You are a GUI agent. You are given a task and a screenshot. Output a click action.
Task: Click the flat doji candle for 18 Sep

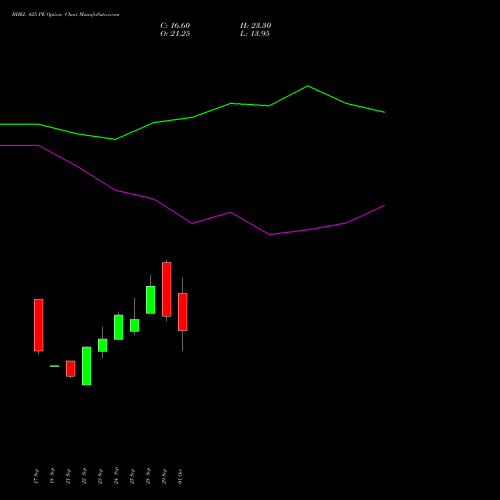tap(55, 366)
